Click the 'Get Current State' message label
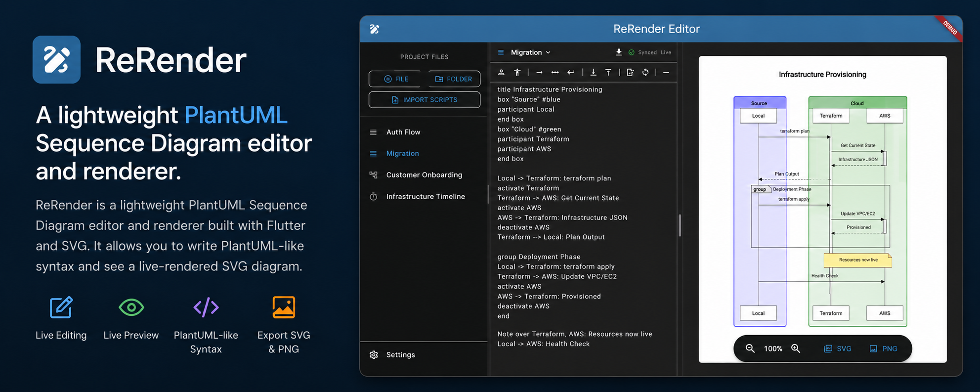Image resolution: width=980 pixels, height=392 pixels. coord(858,145)
